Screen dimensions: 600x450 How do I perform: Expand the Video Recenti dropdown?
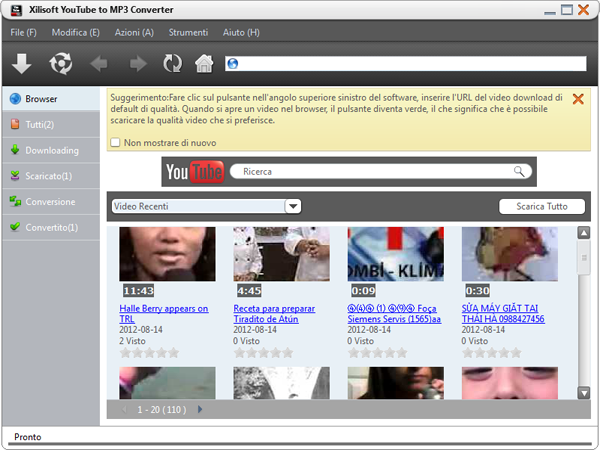293,207
